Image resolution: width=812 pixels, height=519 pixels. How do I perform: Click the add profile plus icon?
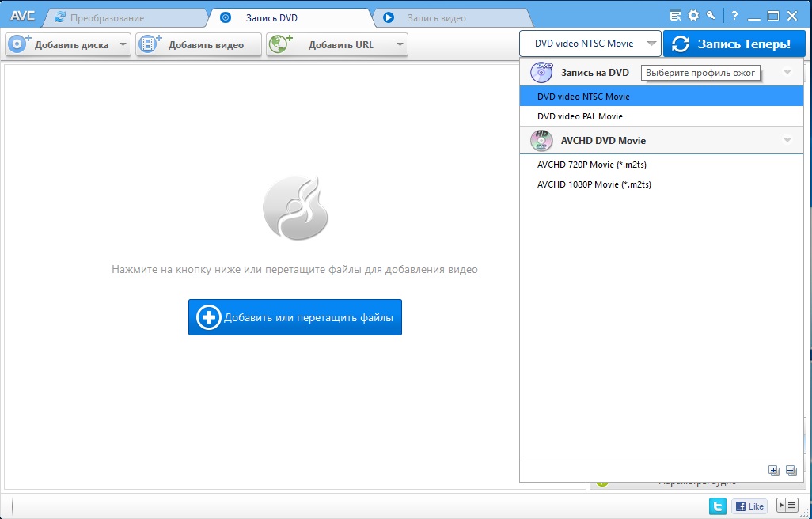[x=774, y=471]
